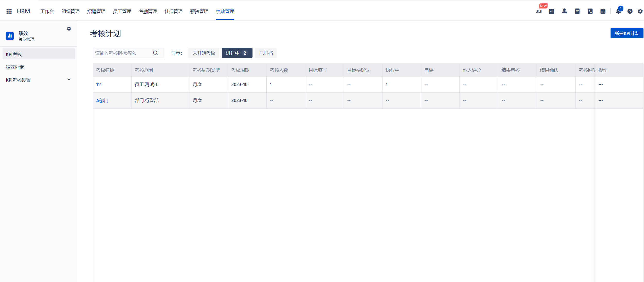
Task: Click the 新建KPI计划 button
Action: click(626, 33)
